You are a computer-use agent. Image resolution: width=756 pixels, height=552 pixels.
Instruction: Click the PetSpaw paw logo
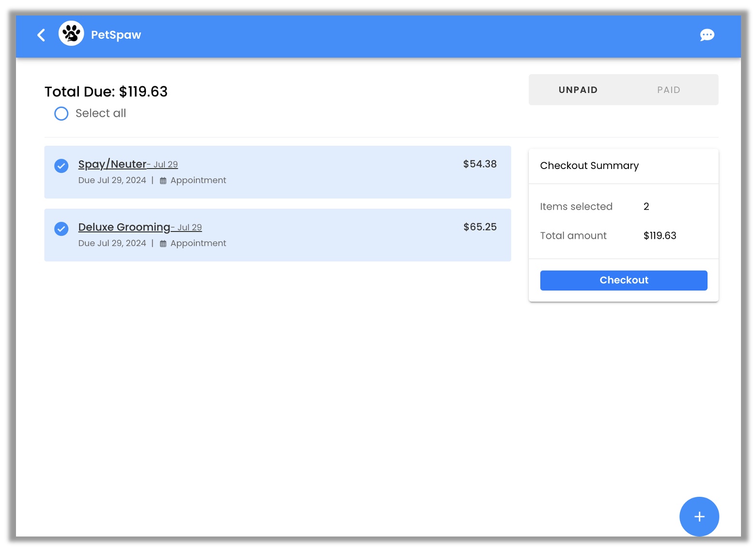(71, 34)
